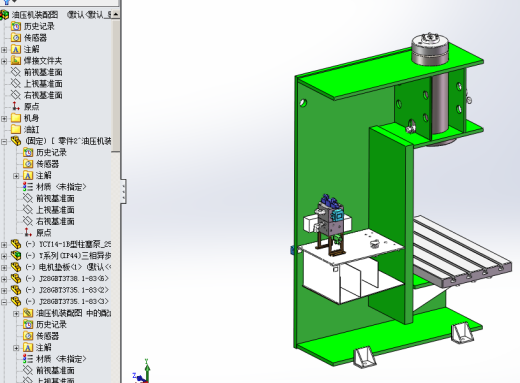Click the feature tree scroll-up arrow
The height and width of the screenshot is (383, 520).
tap(116, 14)
